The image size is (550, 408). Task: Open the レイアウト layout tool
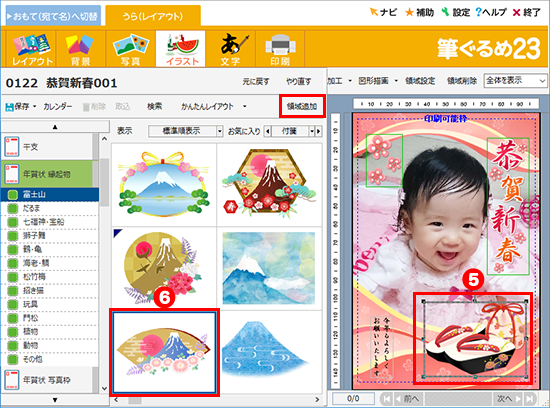coord(31,49)
